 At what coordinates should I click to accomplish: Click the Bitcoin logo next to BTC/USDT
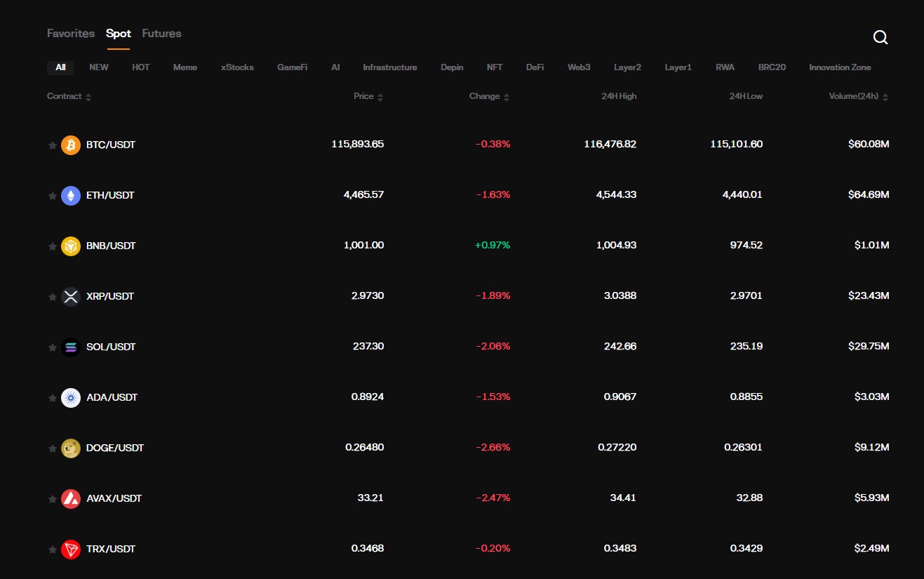pyautogui.click(x=70, y=145)
